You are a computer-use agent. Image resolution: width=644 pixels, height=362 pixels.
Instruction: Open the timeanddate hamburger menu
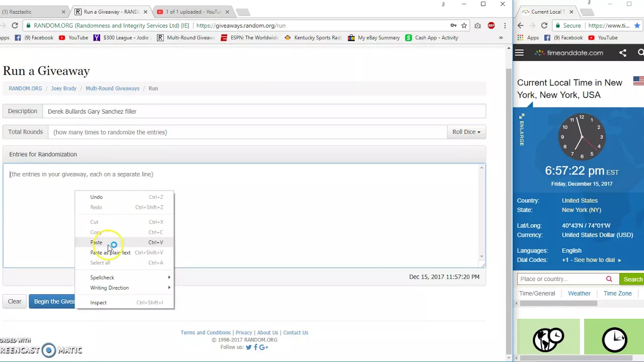coord(519,53)
